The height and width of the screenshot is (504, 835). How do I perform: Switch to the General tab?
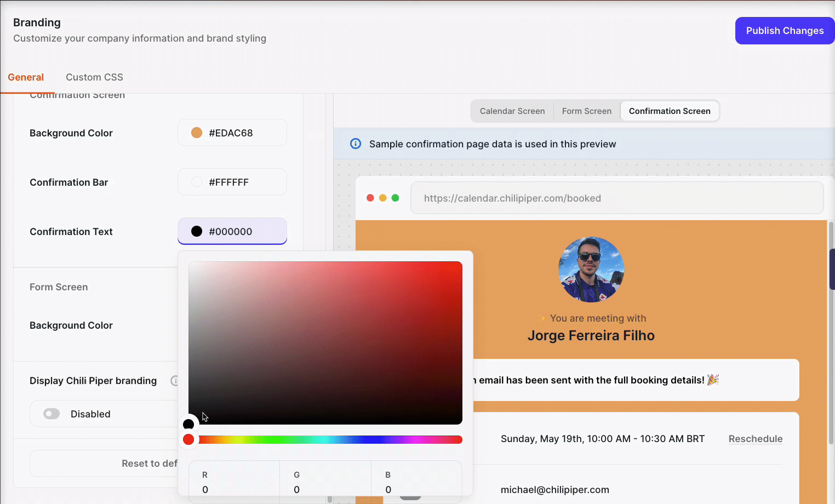tap(26, 77)
